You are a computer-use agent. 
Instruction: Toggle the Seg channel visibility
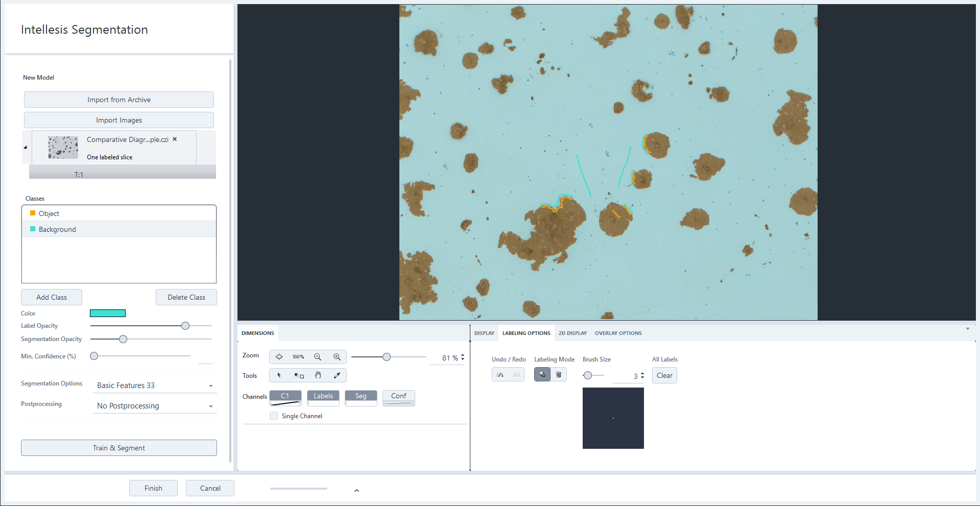coord(361,396)
